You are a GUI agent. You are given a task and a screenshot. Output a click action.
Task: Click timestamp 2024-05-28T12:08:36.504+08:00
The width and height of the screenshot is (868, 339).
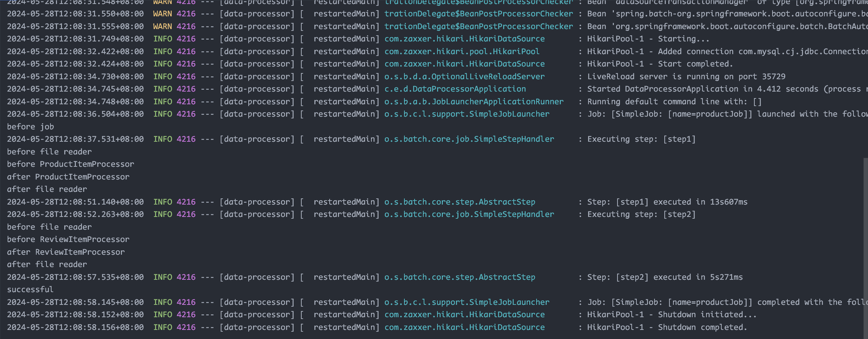[76, 114]
